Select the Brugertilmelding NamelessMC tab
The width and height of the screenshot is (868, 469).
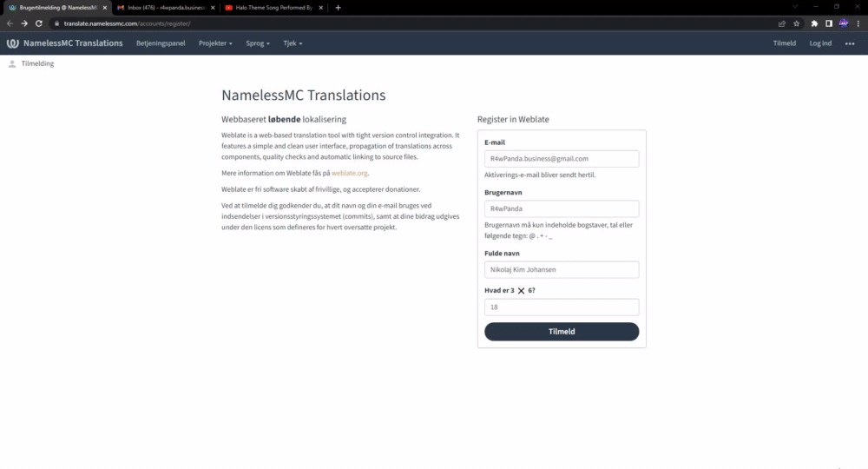click(56, 8)
